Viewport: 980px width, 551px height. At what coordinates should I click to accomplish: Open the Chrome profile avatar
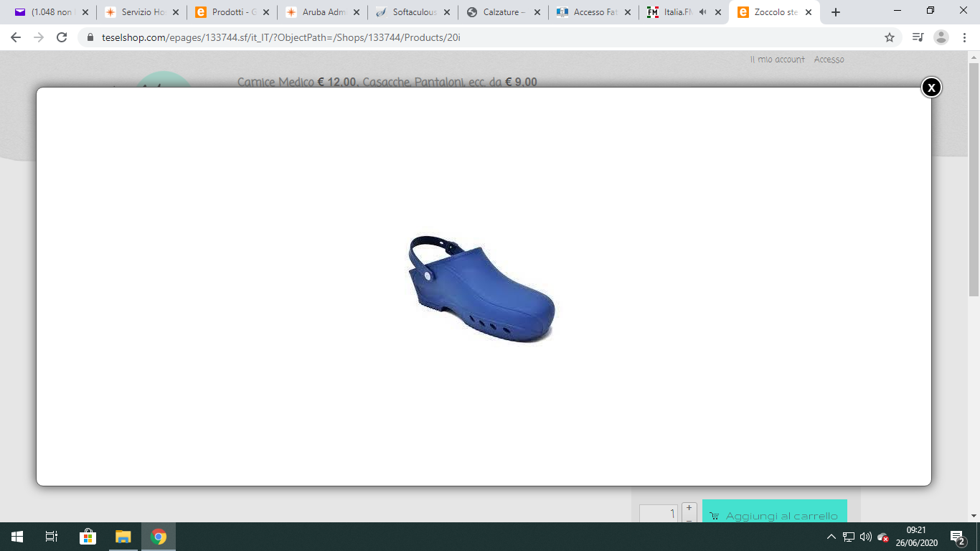pos(941,37)
